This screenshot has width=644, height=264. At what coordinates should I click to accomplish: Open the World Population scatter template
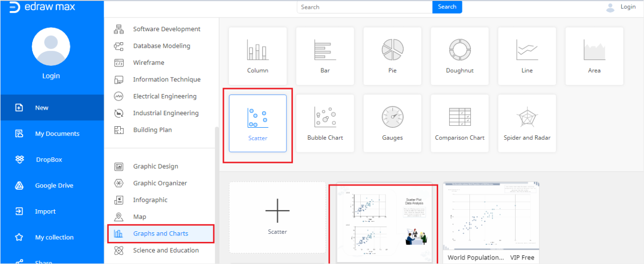click(491, 222)
